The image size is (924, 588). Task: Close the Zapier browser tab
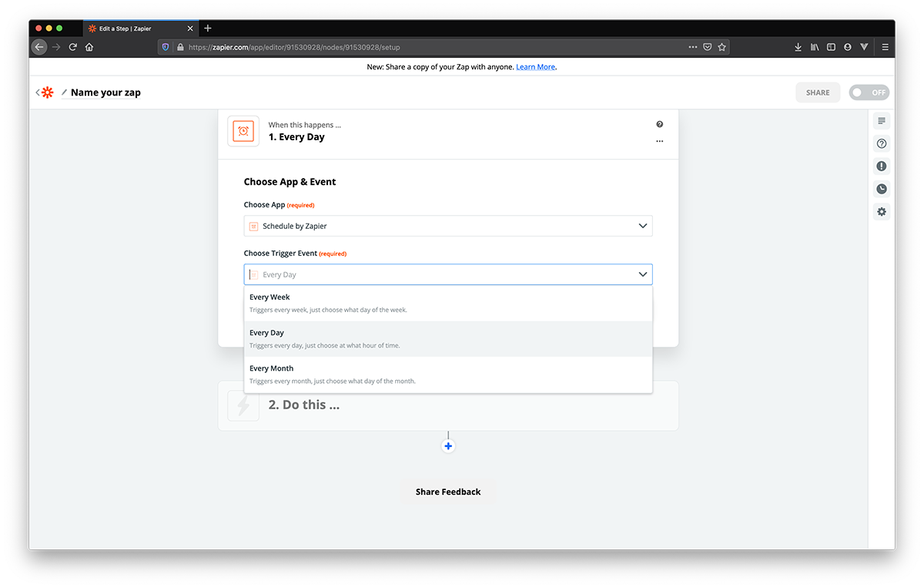190,29
